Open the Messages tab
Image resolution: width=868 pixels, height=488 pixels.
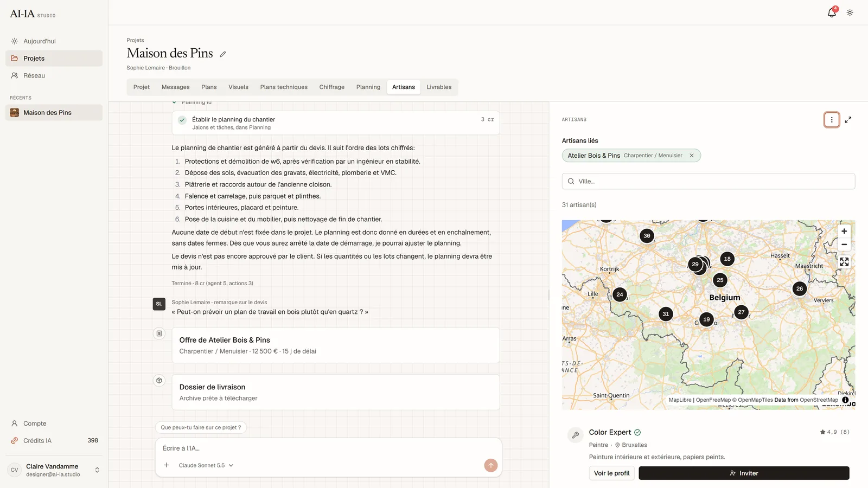click(176, 87)
